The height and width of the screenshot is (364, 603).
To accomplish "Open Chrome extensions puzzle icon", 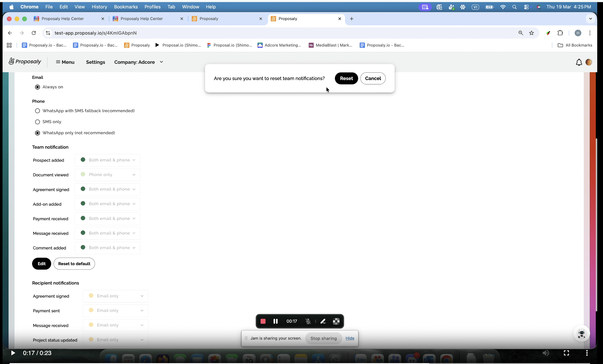I will tap(560, 33).
